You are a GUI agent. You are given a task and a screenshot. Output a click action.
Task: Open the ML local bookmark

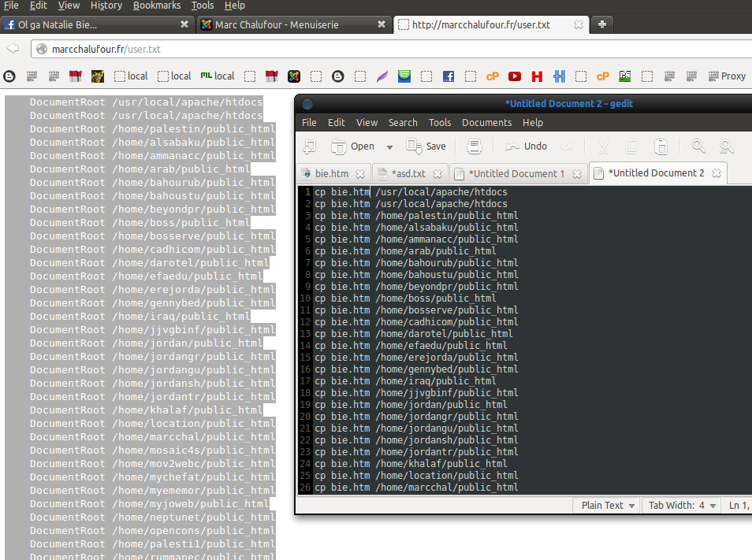point(218,76)
